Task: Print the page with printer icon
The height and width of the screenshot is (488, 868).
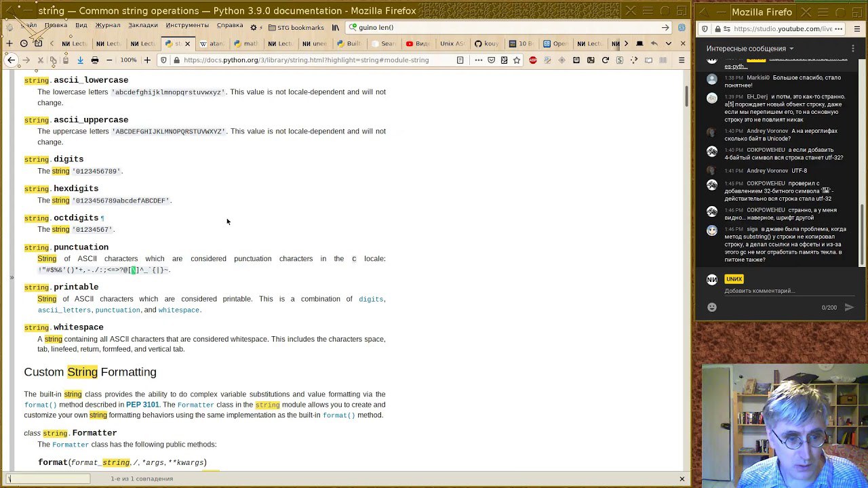Action: pyautogui.click(x=95, y=60)
